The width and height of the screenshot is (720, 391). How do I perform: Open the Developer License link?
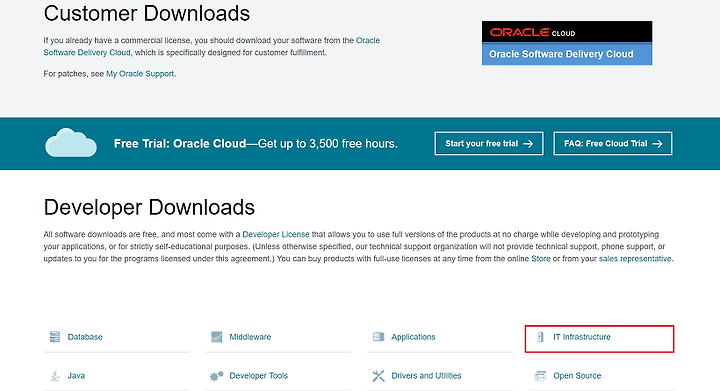[x=276, y=234]
